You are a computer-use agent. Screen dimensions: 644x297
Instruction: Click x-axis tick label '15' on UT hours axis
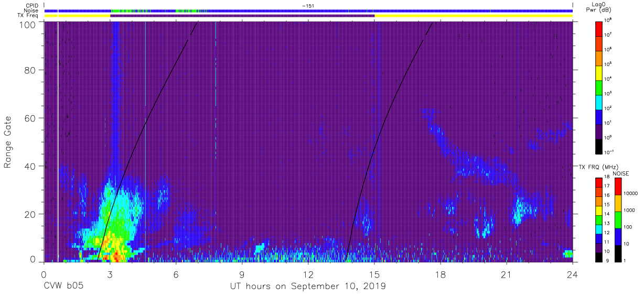coord(374,274)
